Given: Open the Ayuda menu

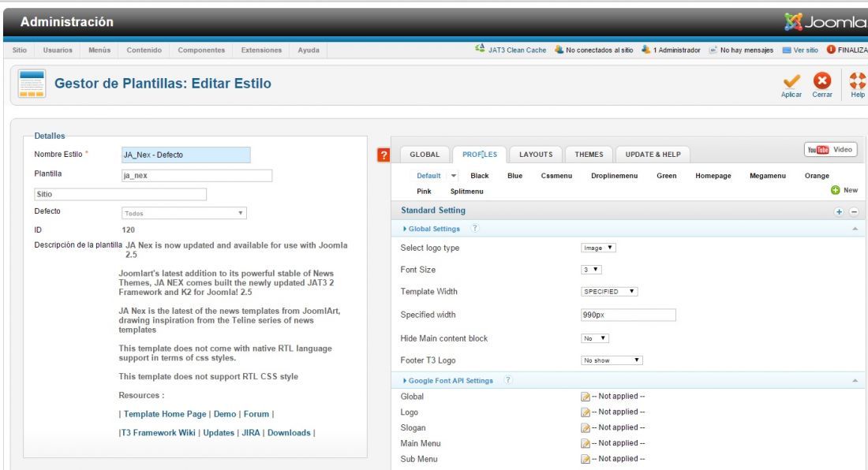Looking at the screenshot, I should 309,50.
